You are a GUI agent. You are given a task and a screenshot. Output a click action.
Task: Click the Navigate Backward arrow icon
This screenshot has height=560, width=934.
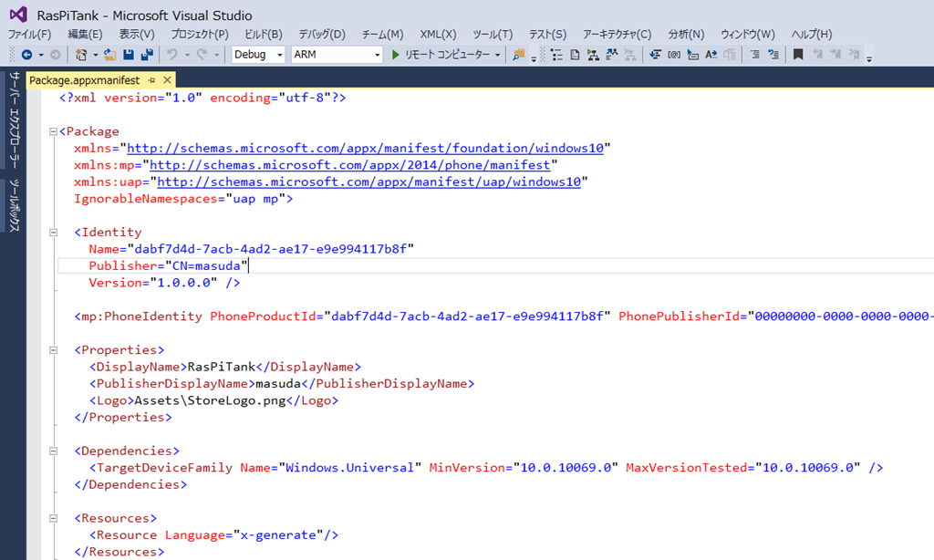(x=26, y=55)
